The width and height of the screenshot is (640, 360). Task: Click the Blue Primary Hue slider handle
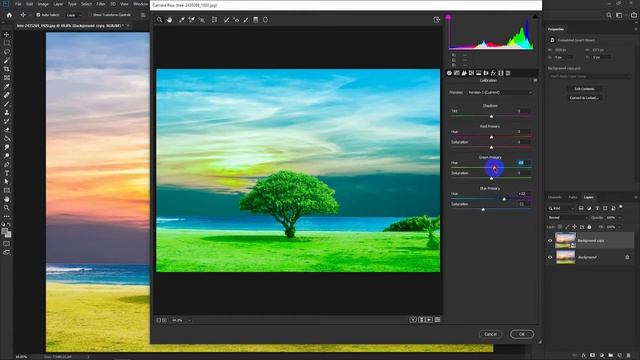[504, 199]
